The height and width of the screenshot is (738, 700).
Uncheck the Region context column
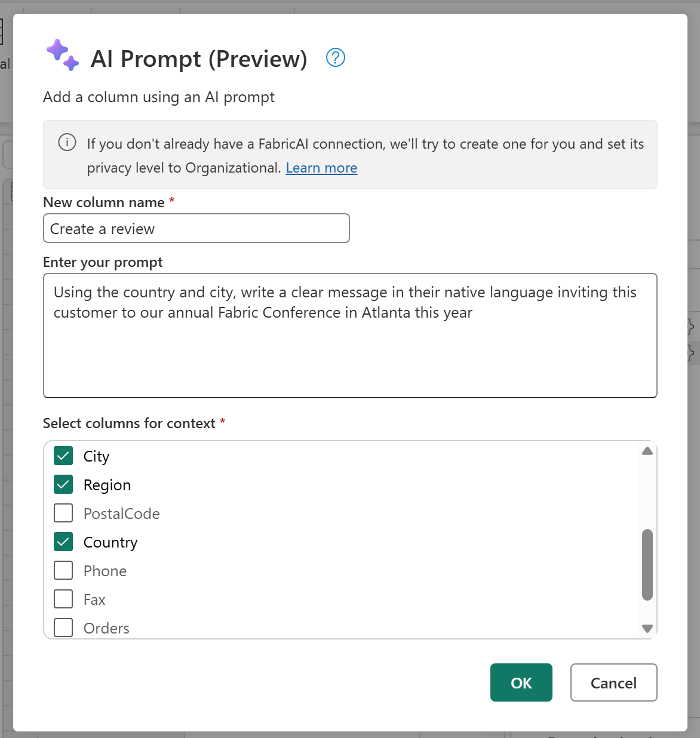pos(63,484)
